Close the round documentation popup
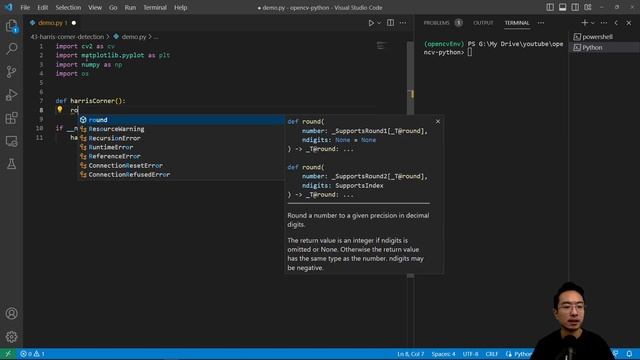640x360 pixels. coord(438,122)
